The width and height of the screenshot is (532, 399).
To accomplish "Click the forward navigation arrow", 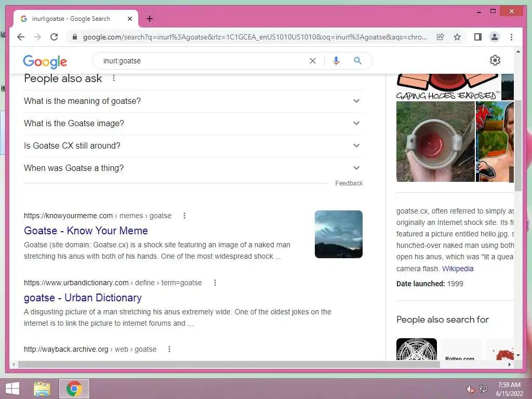I will (37, 37).
